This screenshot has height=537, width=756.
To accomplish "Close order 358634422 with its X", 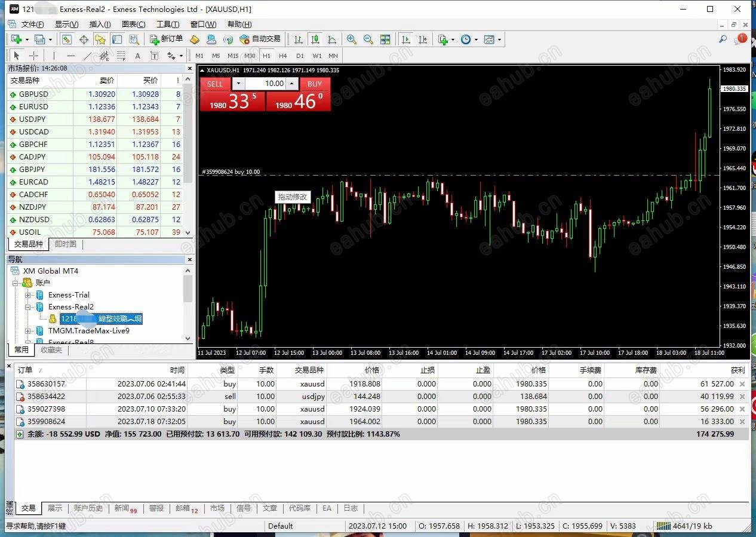I will [742, 397].
